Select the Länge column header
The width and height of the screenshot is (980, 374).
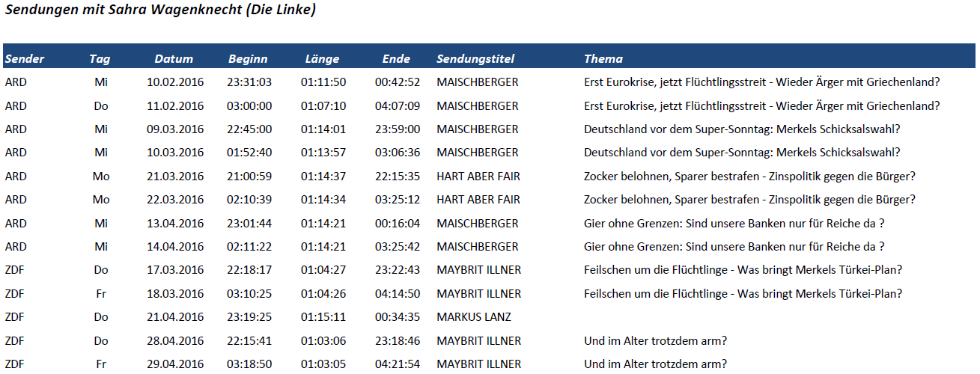(x=322, y=59)
